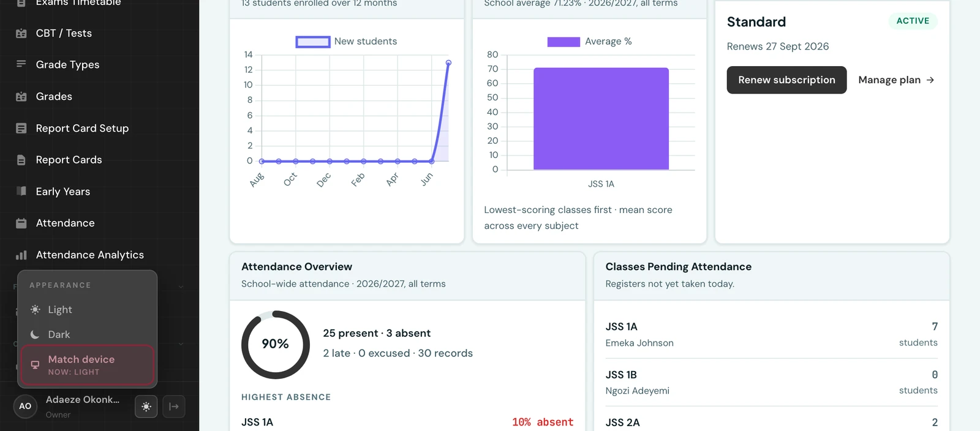Click the moon icon beside Dark
This screenshot has height=431, width=980.
pos(36,334)
